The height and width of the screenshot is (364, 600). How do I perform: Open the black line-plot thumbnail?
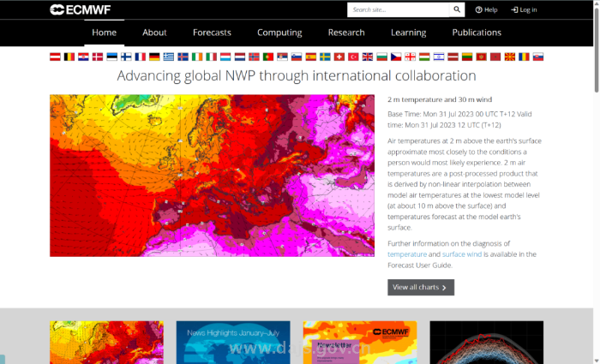486,343
